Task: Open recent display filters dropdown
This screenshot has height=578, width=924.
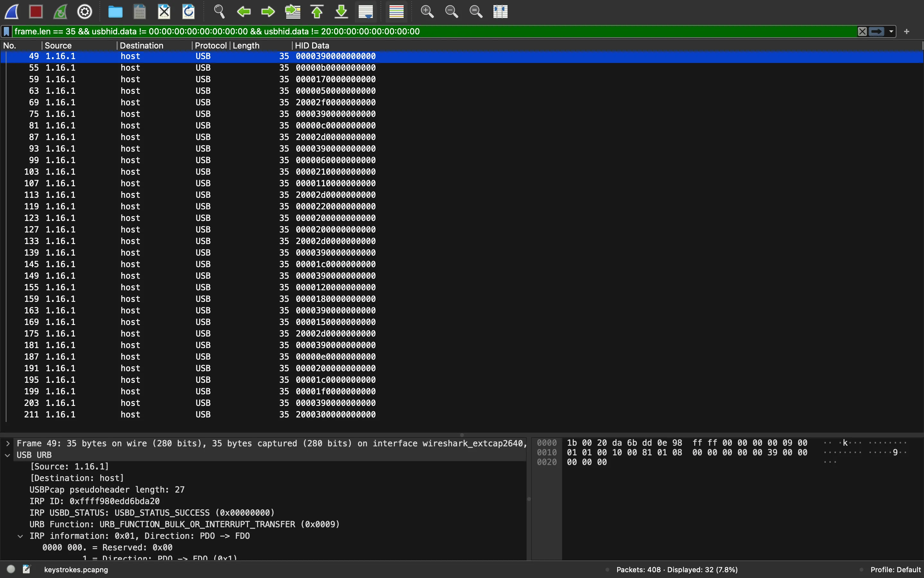Action: pyautogui.click(x=891, y=31)
